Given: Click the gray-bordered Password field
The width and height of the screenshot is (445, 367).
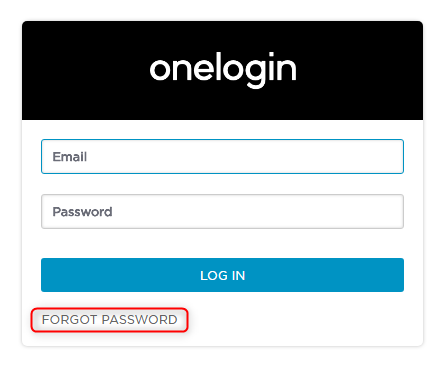Looking at the screenshot, I should (222, 212).
